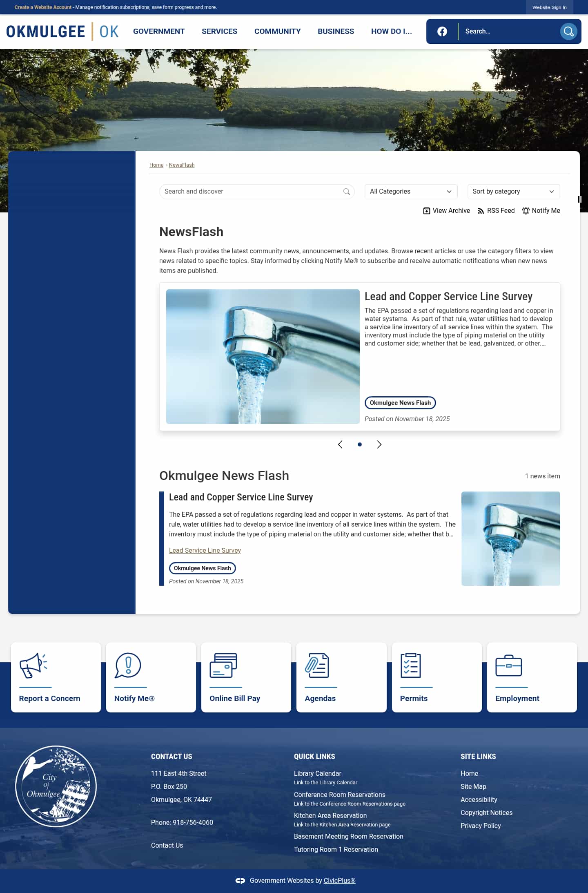Click the Employment briefcase icon
Screen dimensions: 588x893
(x=509, y=665)
